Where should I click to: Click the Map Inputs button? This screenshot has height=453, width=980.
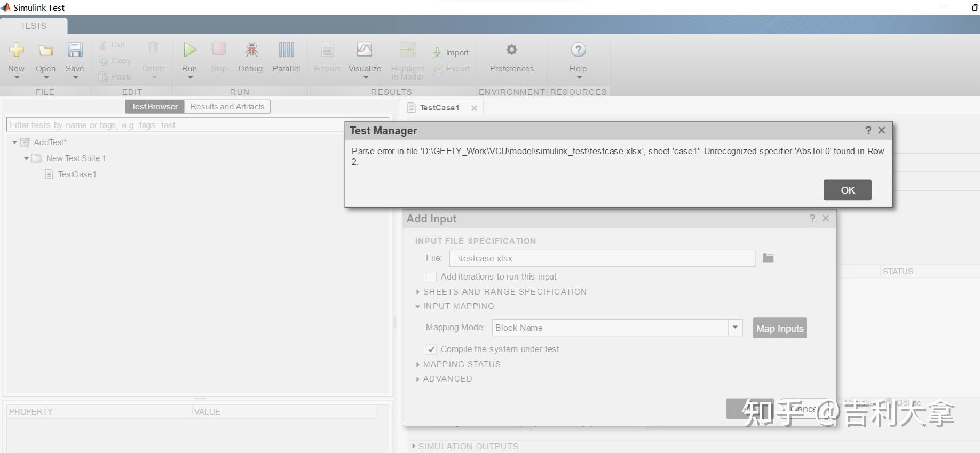(x=780, y=328)
